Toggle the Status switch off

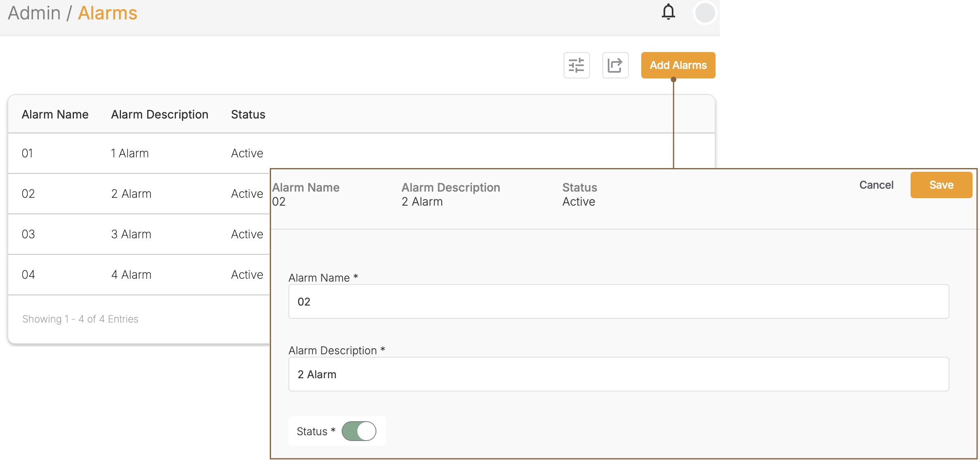pyautogui.click(x=359, y=431)
